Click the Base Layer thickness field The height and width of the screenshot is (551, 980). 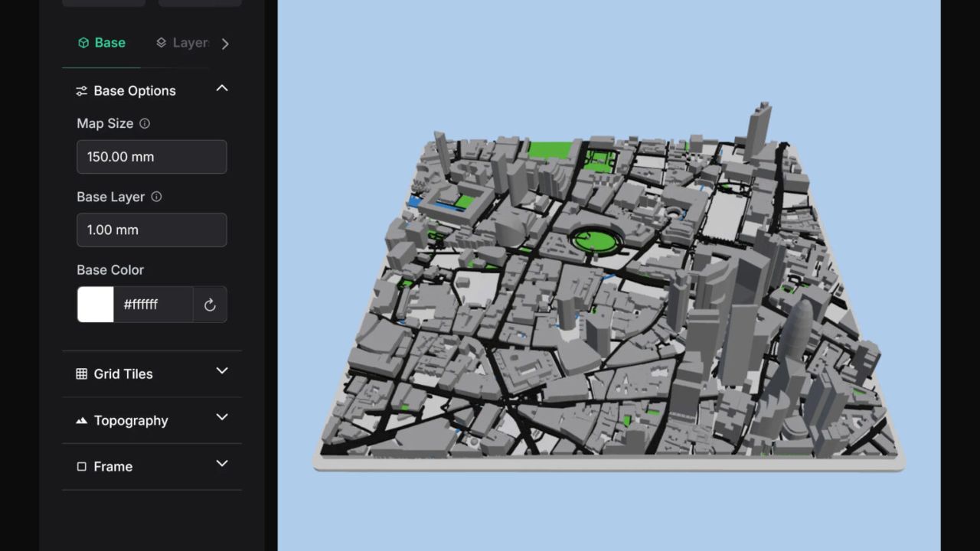coord(152,230)
